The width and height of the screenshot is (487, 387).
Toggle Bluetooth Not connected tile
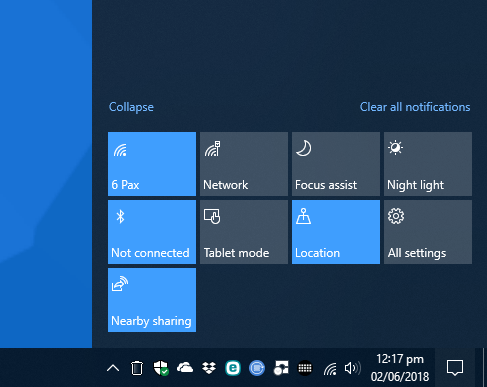tap(152, 232)
